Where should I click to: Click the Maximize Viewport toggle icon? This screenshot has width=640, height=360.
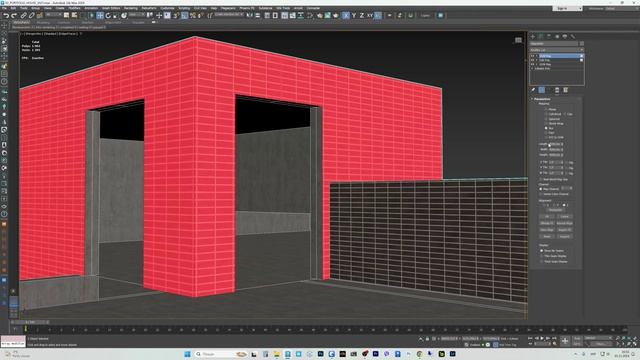pyautogui.click(x=635, y=344)
